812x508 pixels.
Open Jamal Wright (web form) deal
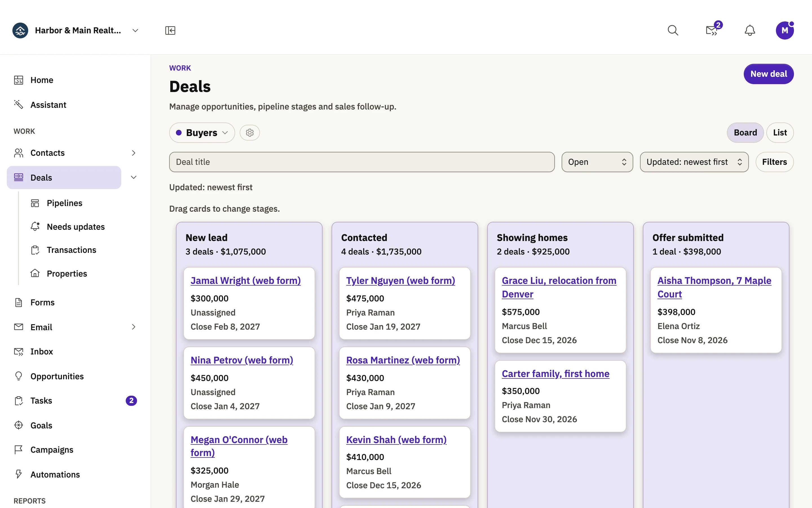[246, 281]
